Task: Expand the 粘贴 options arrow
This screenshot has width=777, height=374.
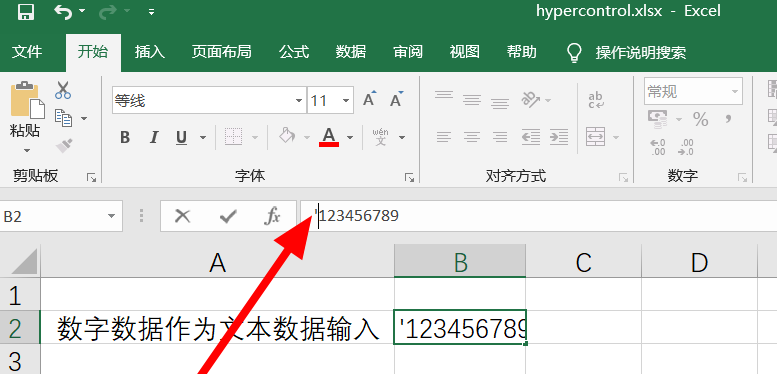Action: coord(26,150)
